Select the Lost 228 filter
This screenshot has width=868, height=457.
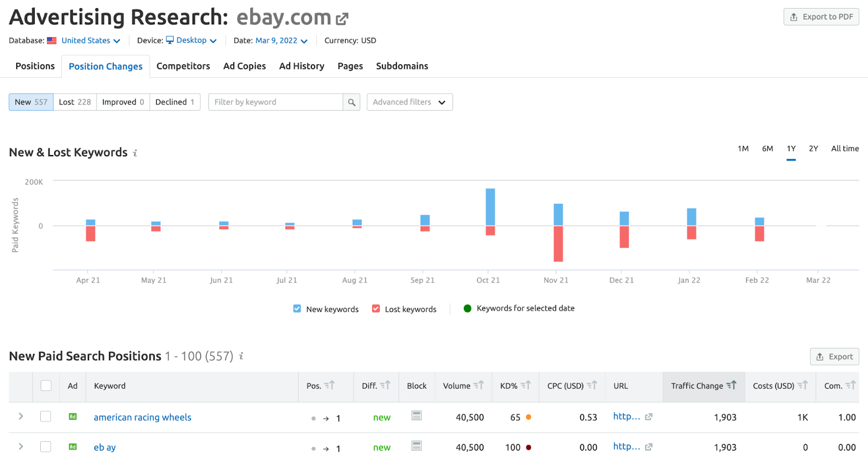pos(75,102)
